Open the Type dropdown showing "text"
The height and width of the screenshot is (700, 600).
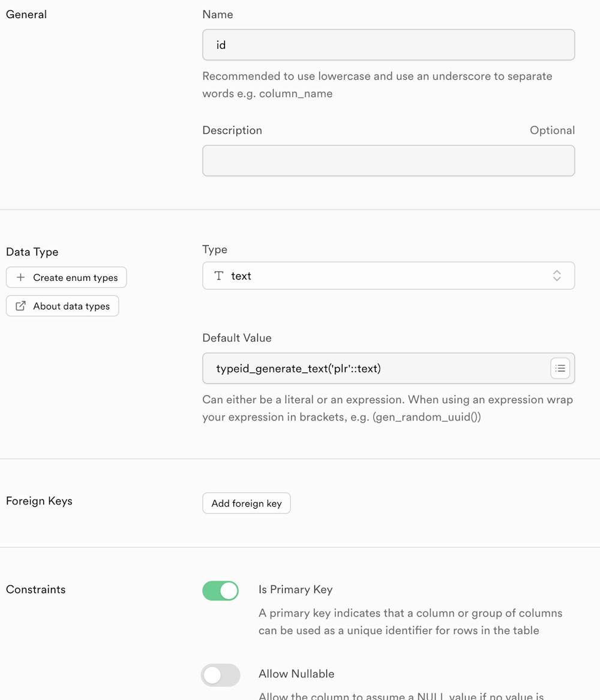pyautogui.click(x=388, y=276)
